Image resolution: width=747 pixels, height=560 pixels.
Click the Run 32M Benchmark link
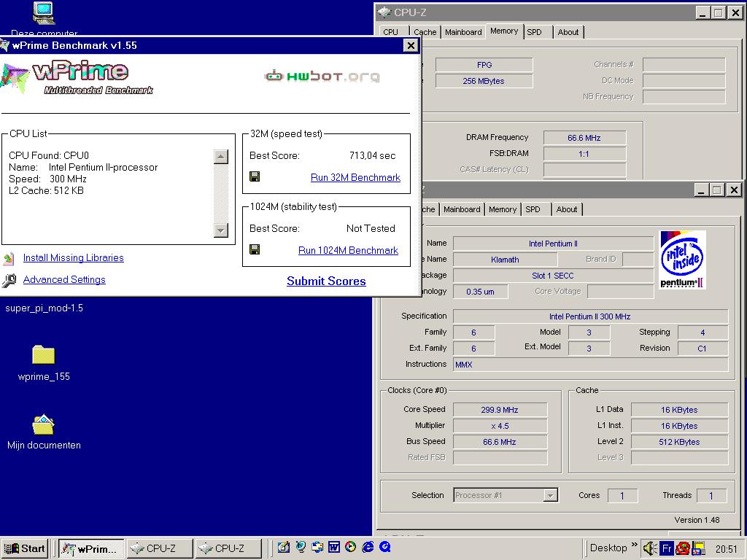355,177
